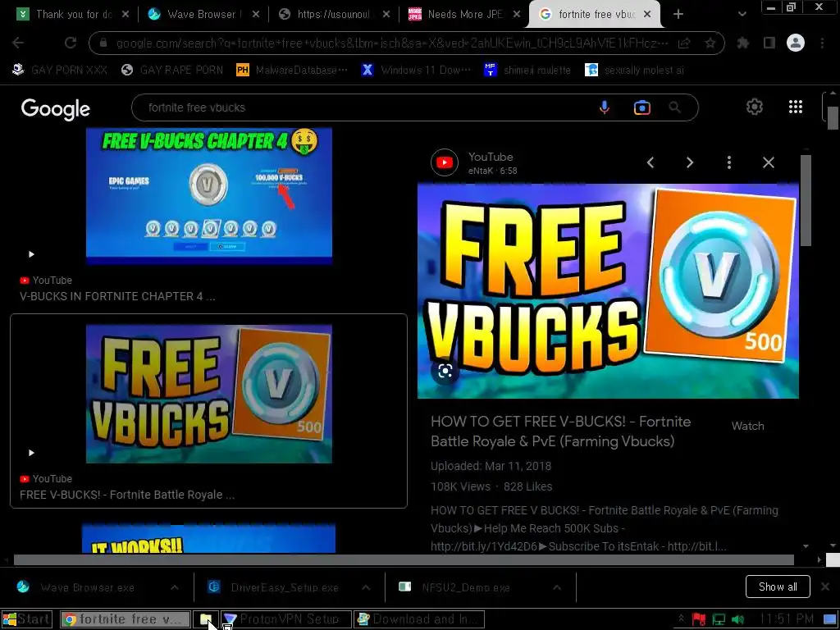840x630 pixels.
Task: Search by image with the camera icon
Action: pos(641,107)
